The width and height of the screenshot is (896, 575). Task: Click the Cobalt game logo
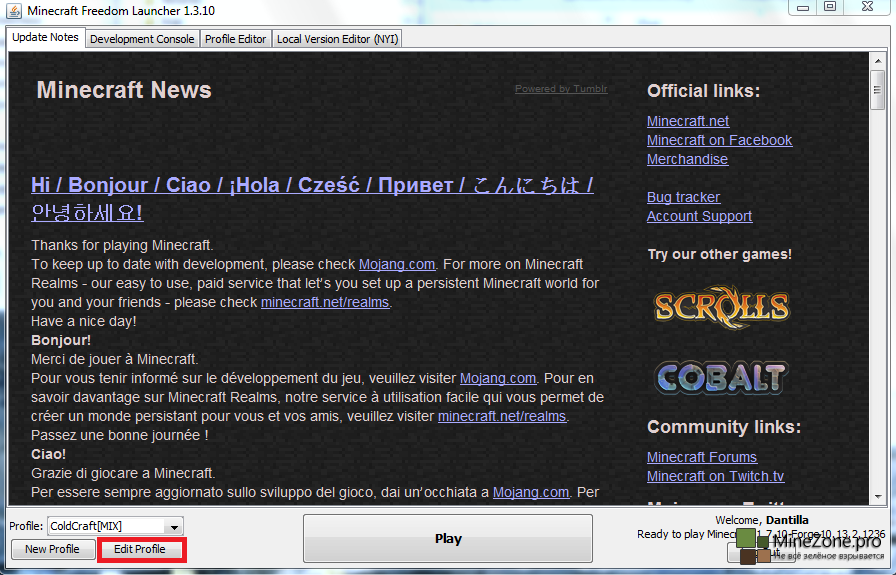(x=720, y=376)
